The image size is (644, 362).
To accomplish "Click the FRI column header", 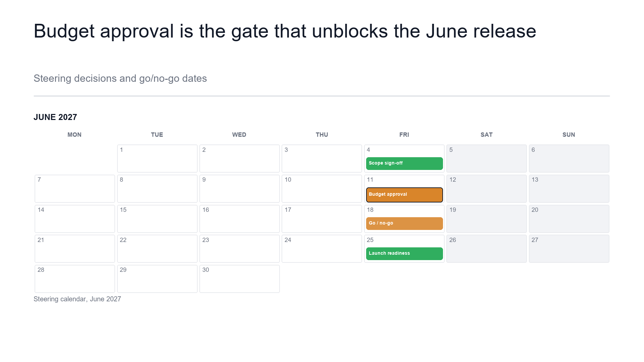I will point(404,135).
